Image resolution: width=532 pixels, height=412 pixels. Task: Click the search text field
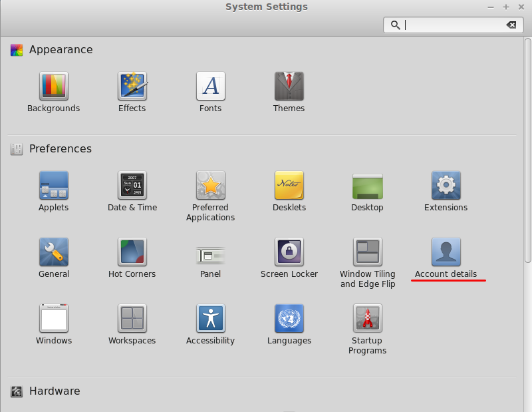452,25
